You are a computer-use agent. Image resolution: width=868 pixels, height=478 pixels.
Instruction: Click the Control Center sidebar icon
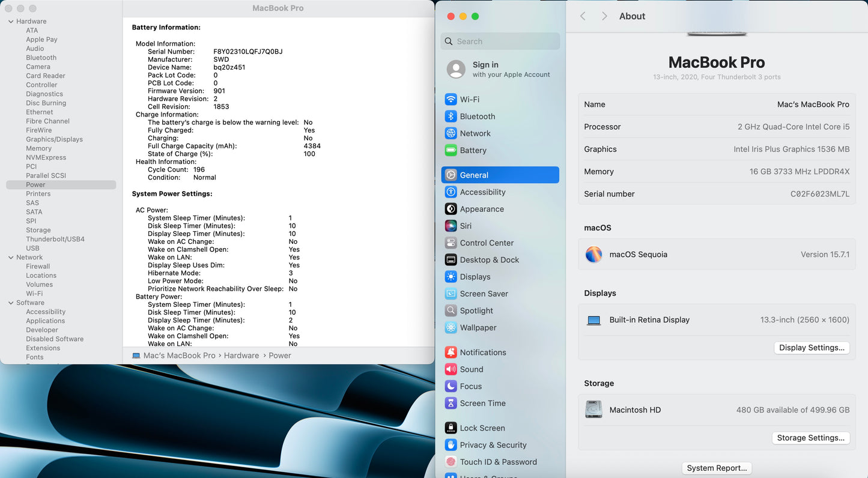pos(451,243)
